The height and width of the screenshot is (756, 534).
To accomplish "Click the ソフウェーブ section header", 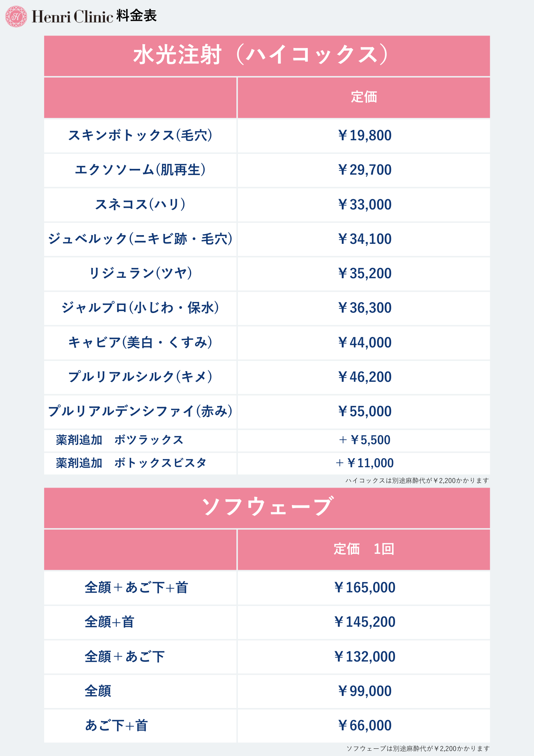I will [267, 508].
